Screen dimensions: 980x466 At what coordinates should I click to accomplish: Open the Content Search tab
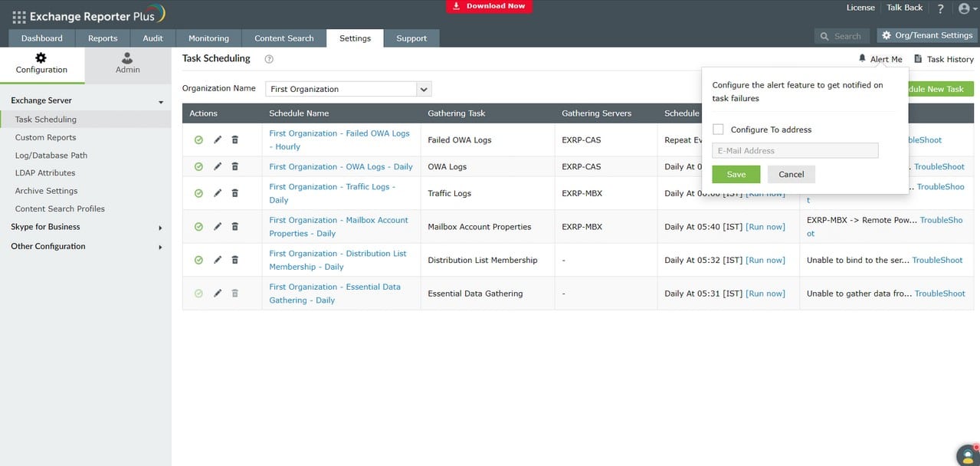click(x=284, y=38)
